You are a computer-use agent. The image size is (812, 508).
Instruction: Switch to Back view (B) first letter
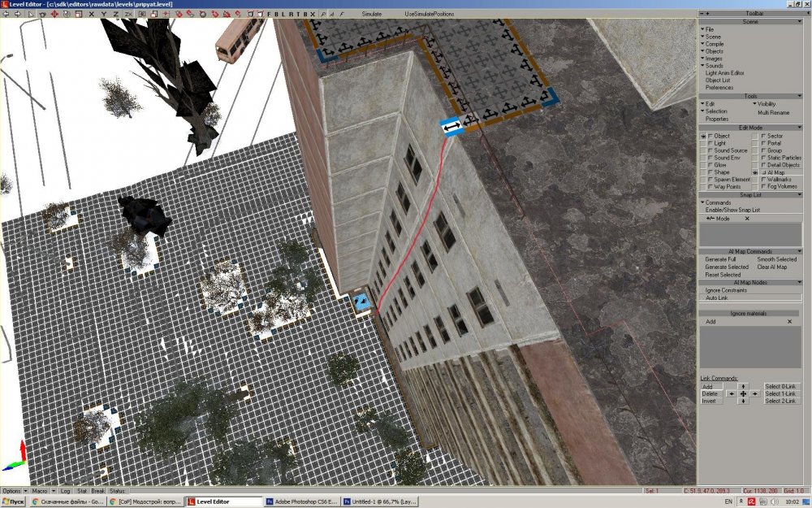276,14
